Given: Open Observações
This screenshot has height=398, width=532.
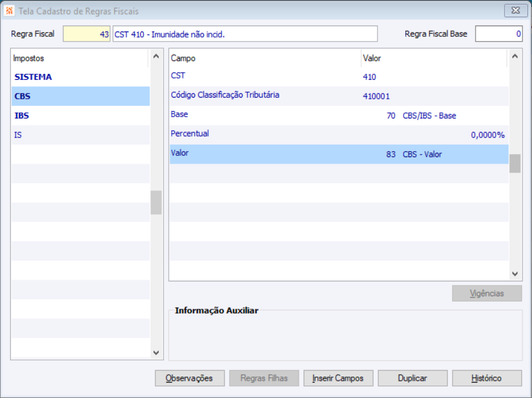Looking at the screenshot, I should click(x=190, y=378).
